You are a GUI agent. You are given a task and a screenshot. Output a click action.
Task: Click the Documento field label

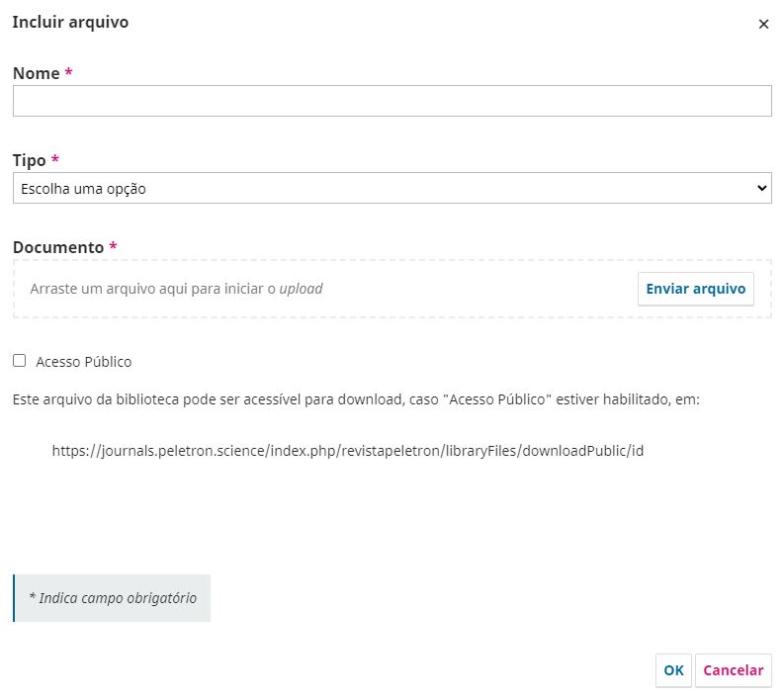coord(57,247)
